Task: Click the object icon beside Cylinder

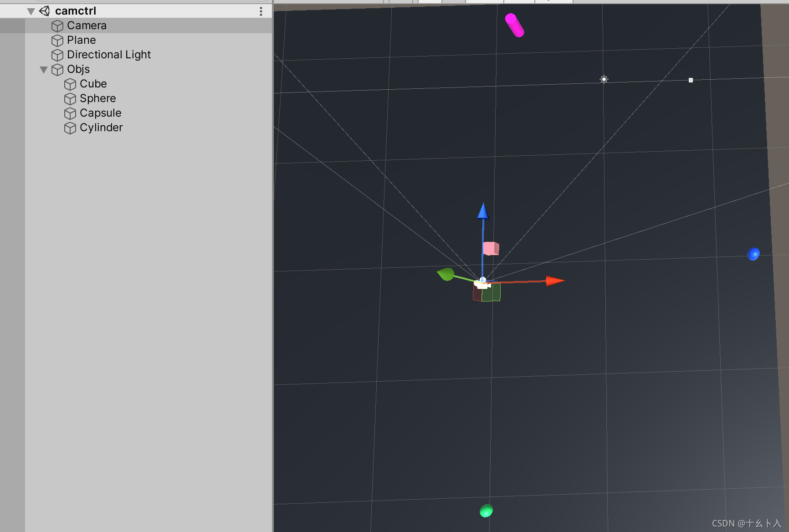Action: click(x=70, y=128)
